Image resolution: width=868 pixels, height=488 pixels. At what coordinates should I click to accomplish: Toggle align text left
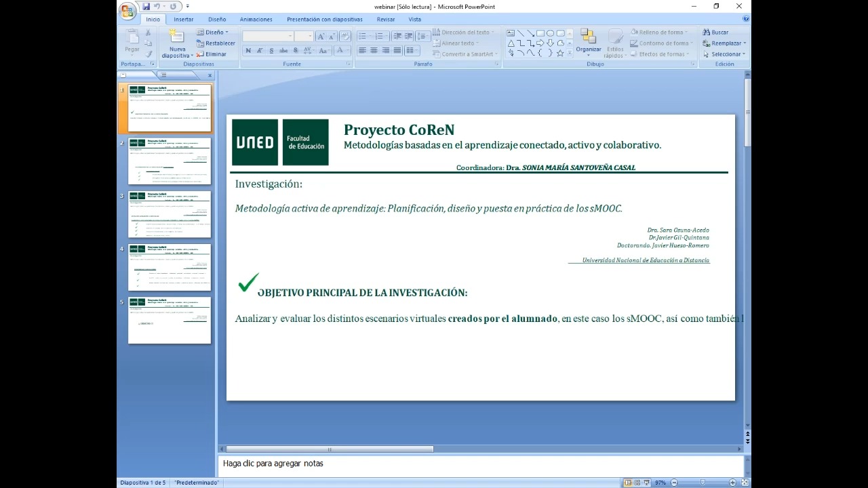pos(363,51)
